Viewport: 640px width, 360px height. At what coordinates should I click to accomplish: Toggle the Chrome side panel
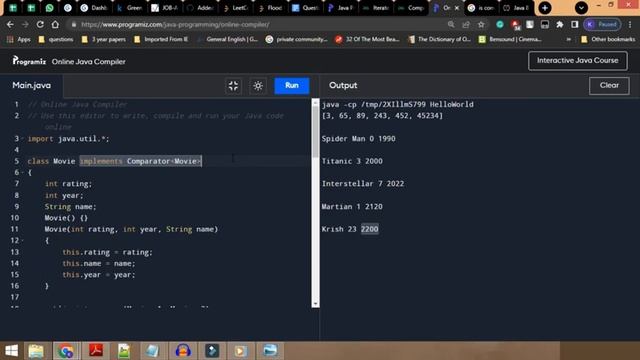point(575,24)
